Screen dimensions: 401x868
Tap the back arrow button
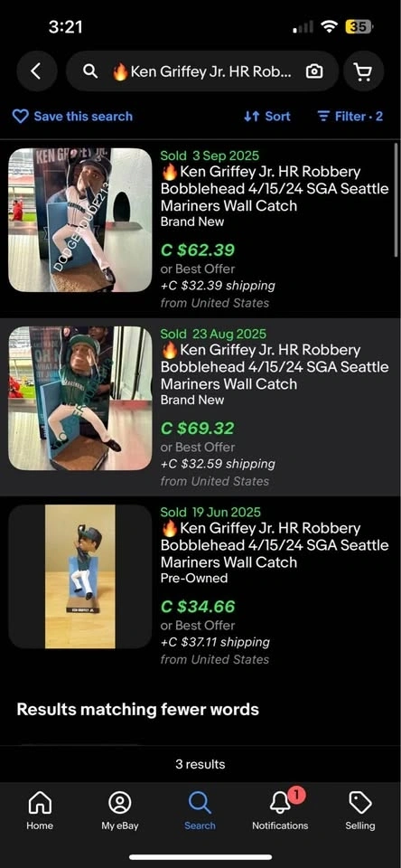36,71
